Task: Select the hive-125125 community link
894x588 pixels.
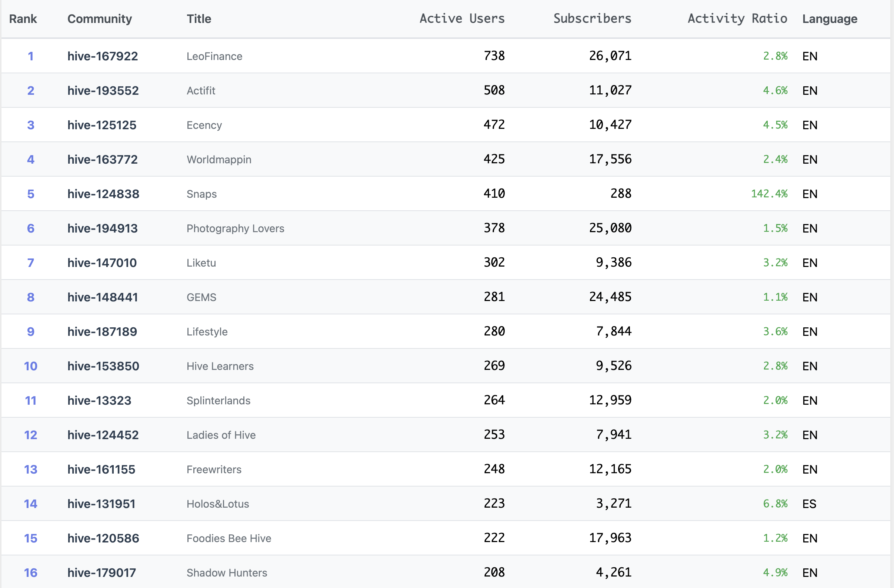Action: click(x=102, y=125)
